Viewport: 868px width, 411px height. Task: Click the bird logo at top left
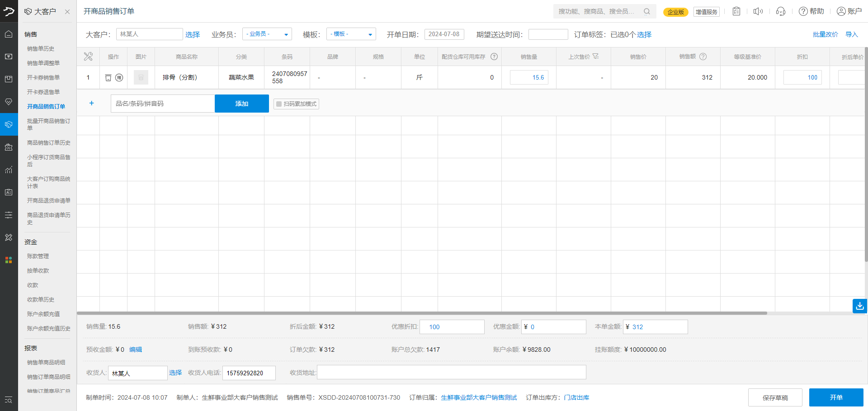click(9, 11)
